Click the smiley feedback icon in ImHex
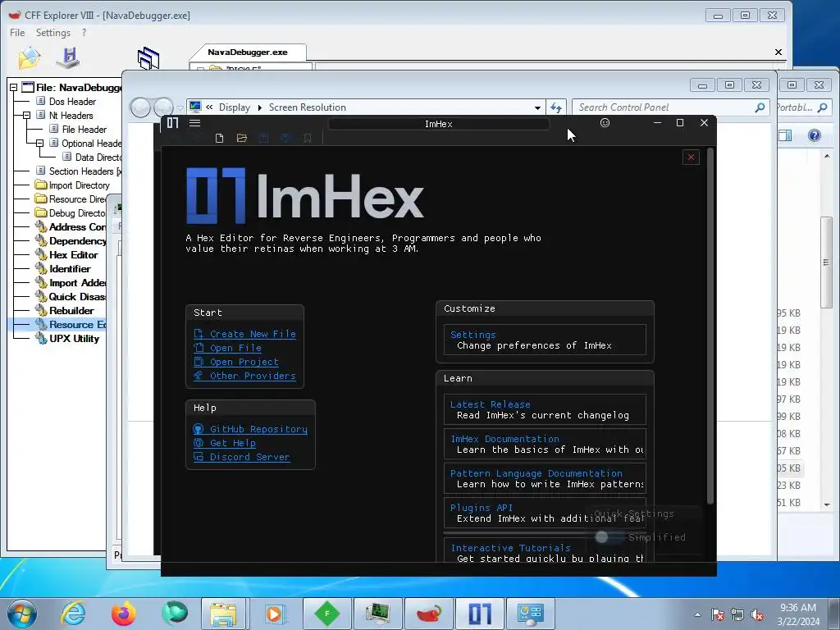 pyautogui.click(x=605, y=123)
